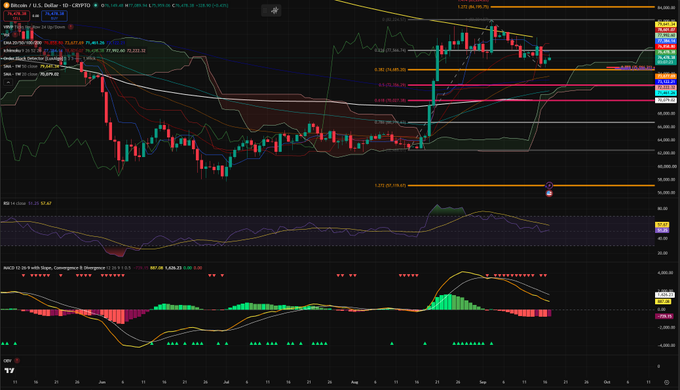
Task: Click 4,000.00 on MACD scale
Action: [665, 273]
